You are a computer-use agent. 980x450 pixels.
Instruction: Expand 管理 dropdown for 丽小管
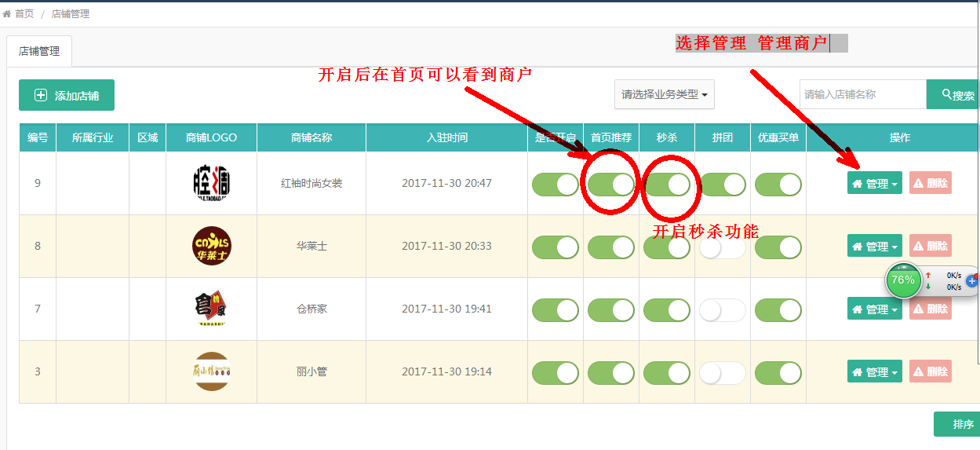(874, 371)
